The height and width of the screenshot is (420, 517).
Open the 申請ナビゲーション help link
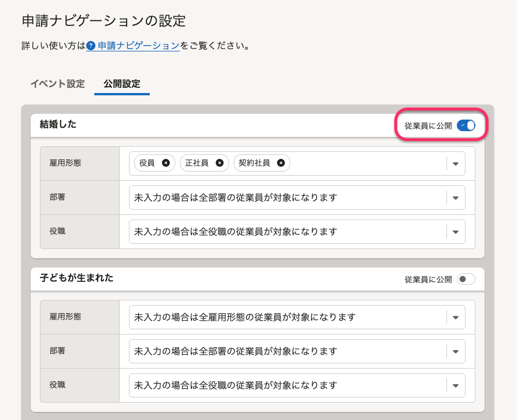(139, 46)
